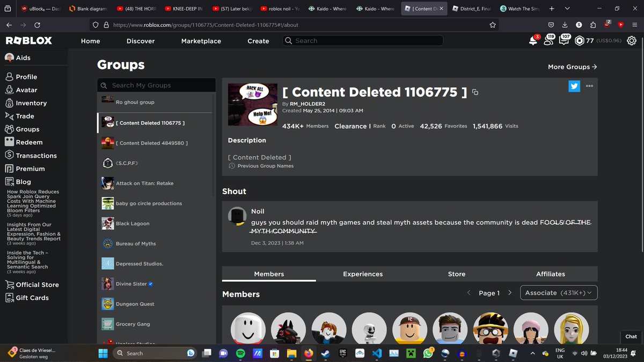Screen dimensions: 644x362
Task: Click shout author name Noil
Action: pyautogui.click(x=258, y=211)
